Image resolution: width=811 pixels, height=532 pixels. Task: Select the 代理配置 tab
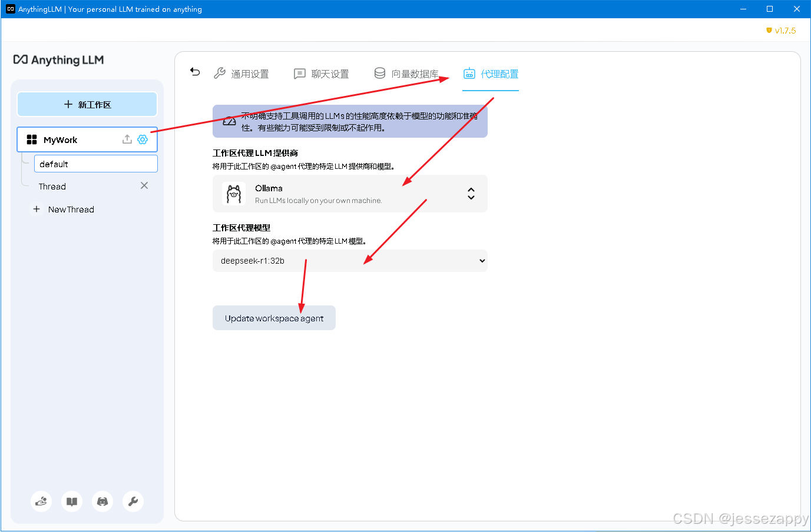click(x=491, y=74)
